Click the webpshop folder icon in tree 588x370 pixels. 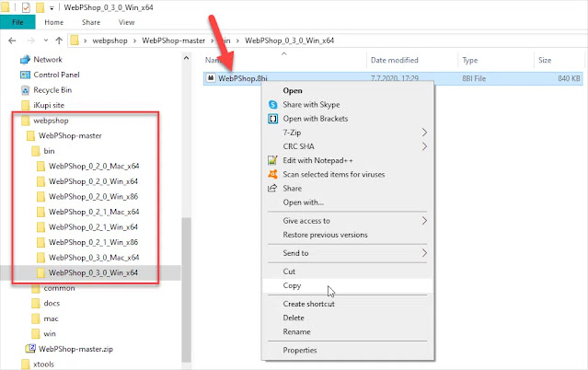tap(26, 121)
